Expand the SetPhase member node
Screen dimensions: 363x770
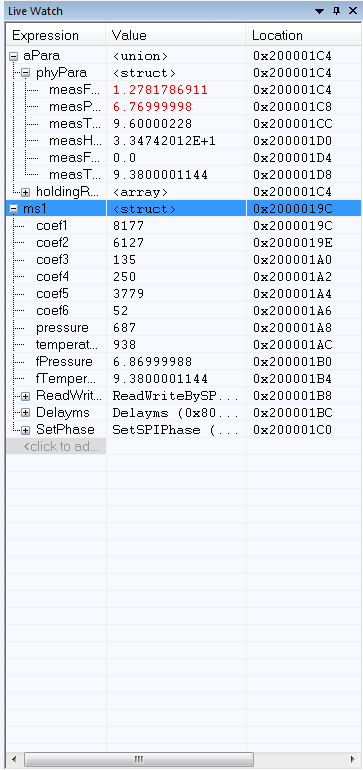tap(26, 430)
